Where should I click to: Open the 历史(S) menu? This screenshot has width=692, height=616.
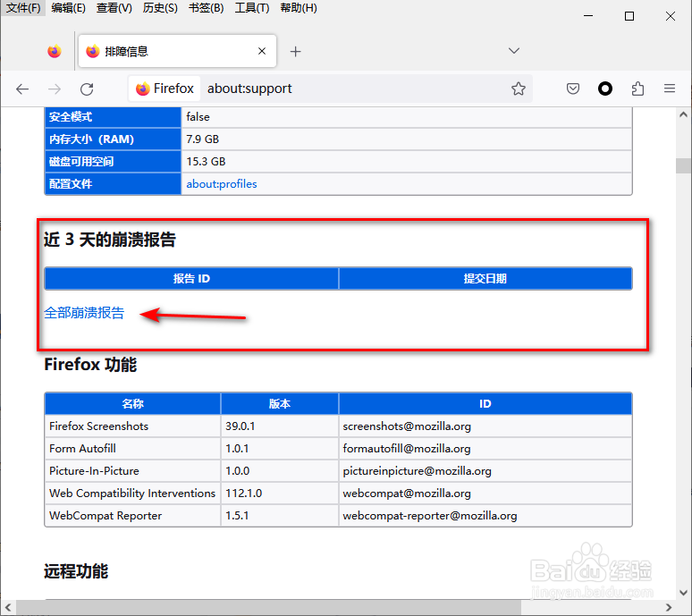point(160,8)
